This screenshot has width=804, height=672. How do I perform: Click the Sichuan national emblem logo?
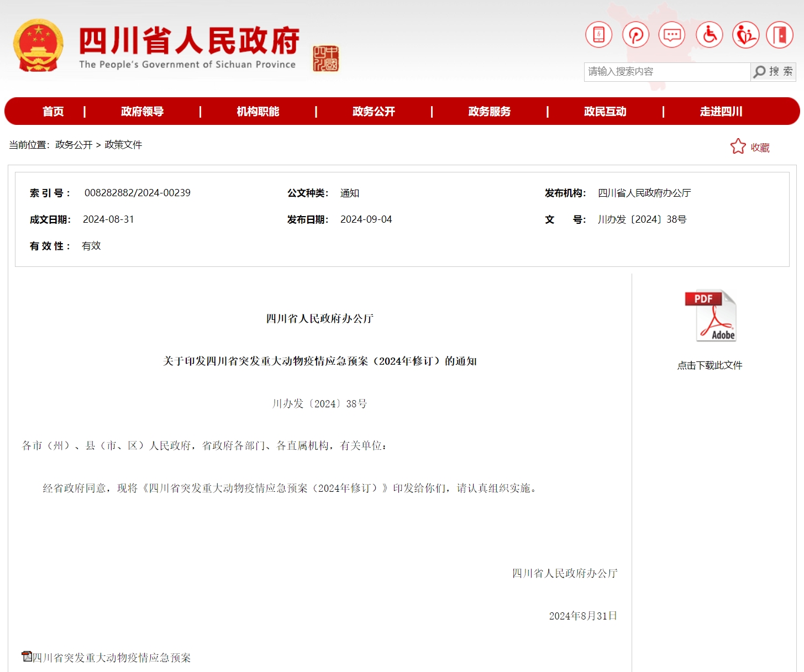point(38,46)
